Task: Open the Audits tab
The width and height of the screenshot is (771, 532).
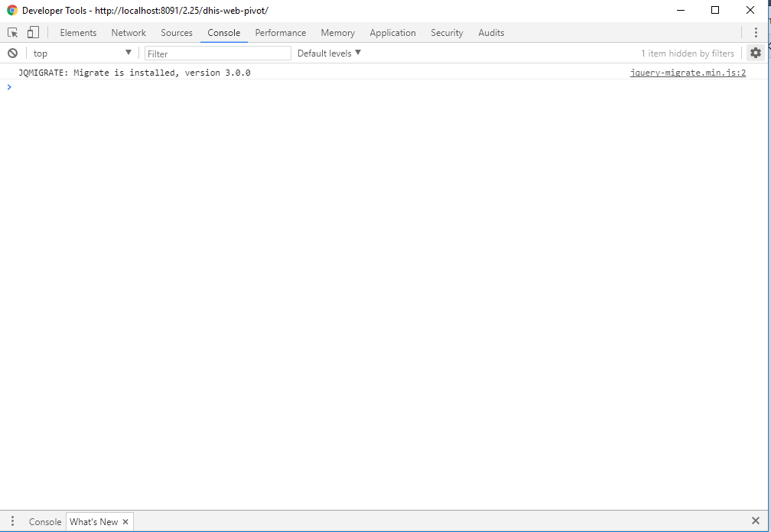Action: (x=491, y=33)
